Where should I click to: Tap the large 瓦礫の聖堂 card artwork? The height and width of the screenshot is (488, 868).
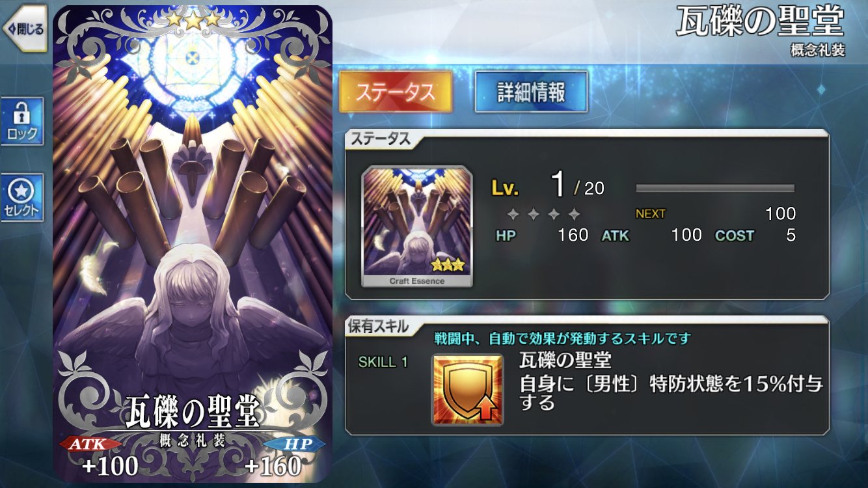tap(193, 244)
